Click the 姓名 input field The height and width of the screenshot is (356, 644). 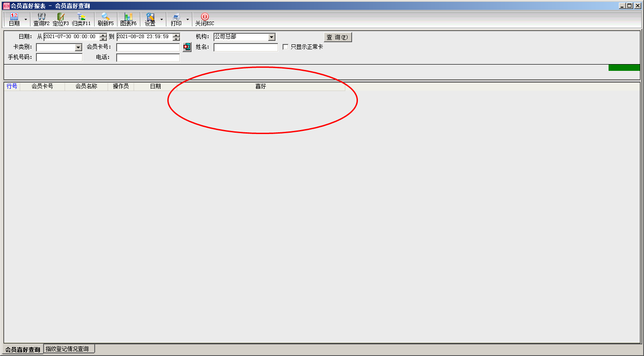(245, 48)
